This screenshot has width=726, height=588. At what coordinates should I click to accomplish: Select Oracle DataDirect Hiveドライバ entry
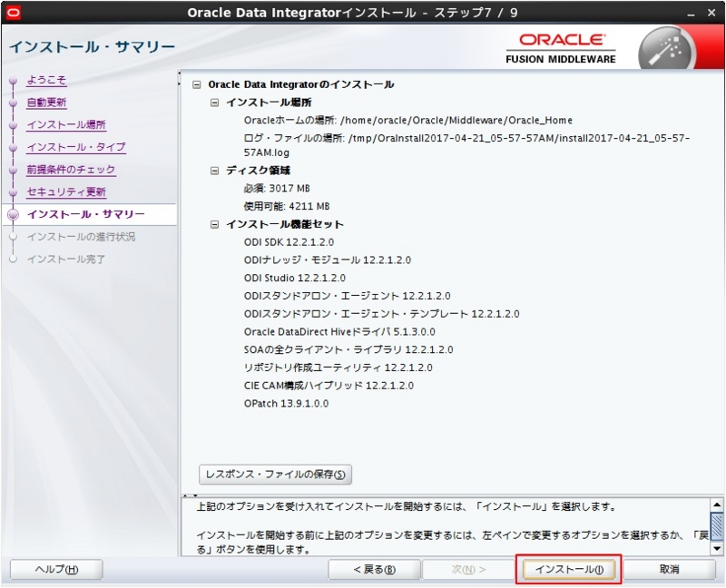click(x=339, y=332)
